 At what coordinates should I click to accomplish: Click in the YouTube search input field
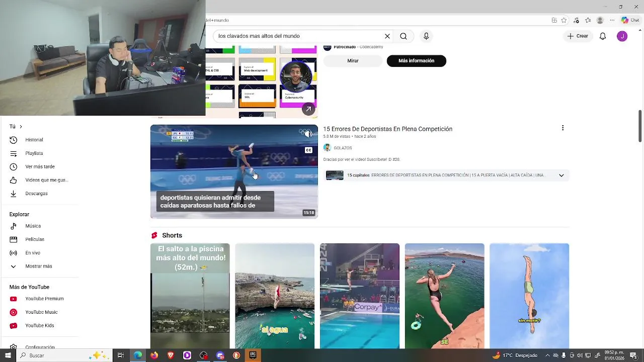[x=299, y=36]
